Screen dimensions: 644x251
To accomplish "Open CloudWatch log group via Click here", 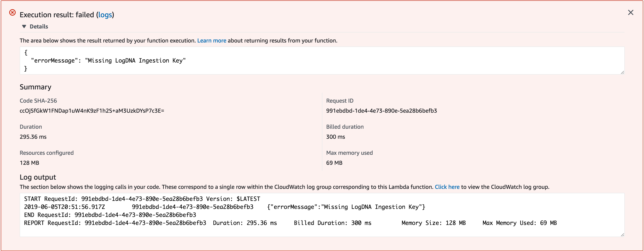I will [x=447, y=187].
